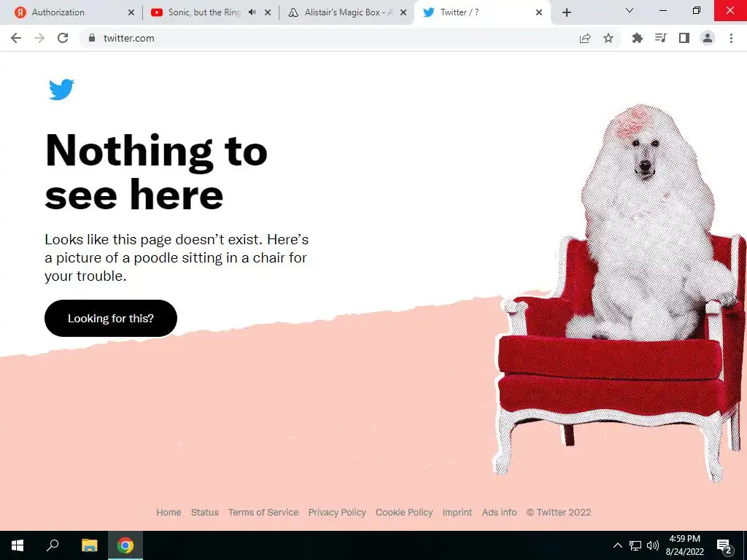This screenshot has height=560, width=747.
Task: Click the Twitter bird logo
Action: click(61, 89)
